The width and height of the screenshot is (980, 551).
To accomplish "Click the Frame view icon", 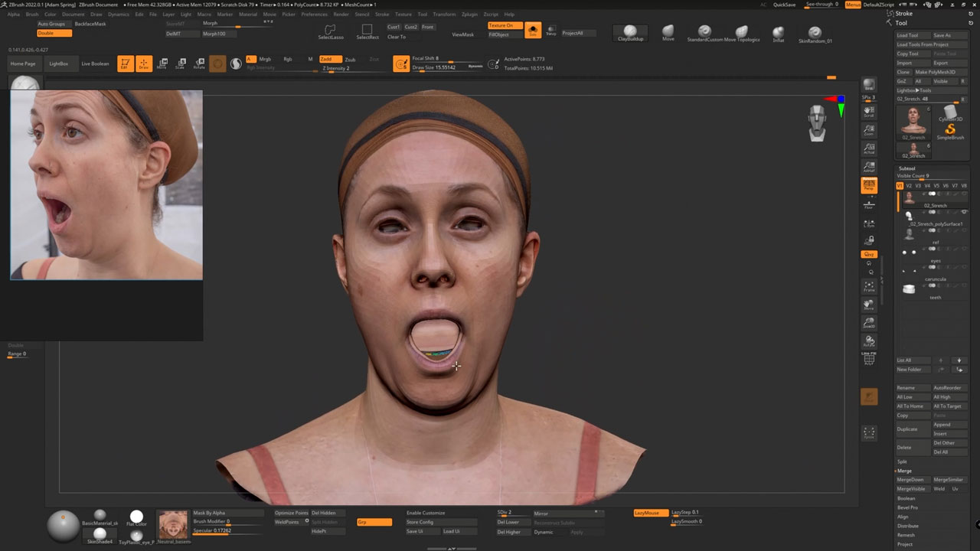I will tap(869, 287).
